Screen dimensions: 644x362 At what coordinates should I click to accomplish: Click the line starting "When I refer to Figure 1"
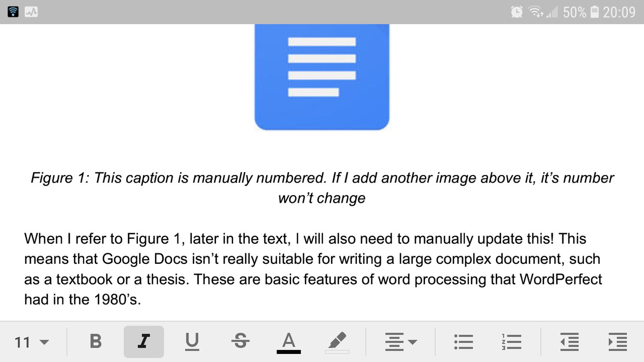click(x=305, y=238)
